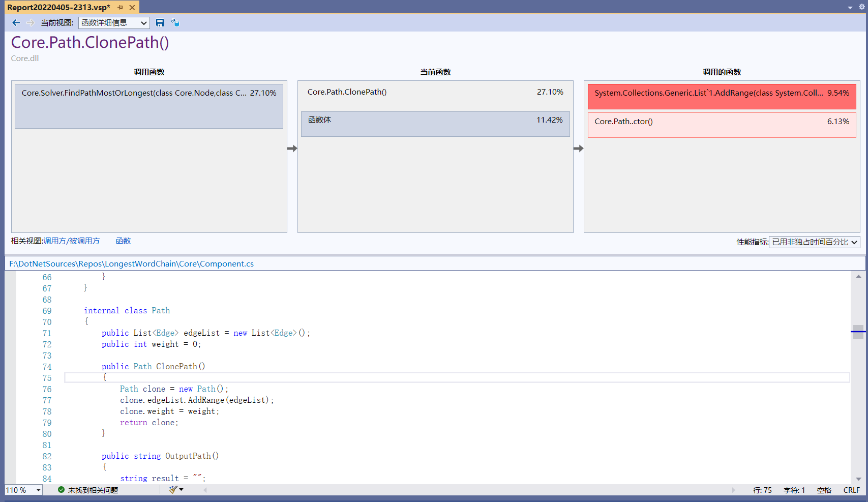The width and height of the screenshot is (868, 502).
Task: Click code line 76 'Path clone = new Path()'
Action: 174,389
